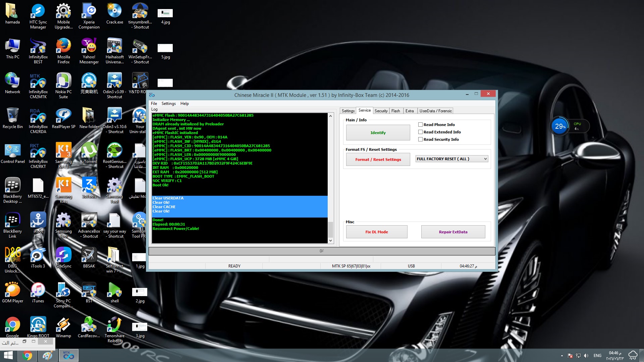Open the File menu
Viewport: 644px width, 362px height.
pos(154,104)
